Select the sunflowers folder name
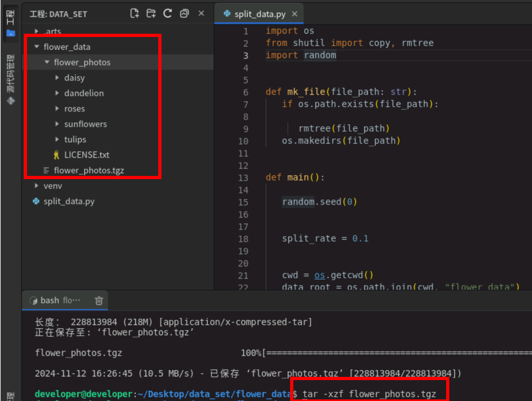This screenshot has height=401, width=532. coord(85,124)
